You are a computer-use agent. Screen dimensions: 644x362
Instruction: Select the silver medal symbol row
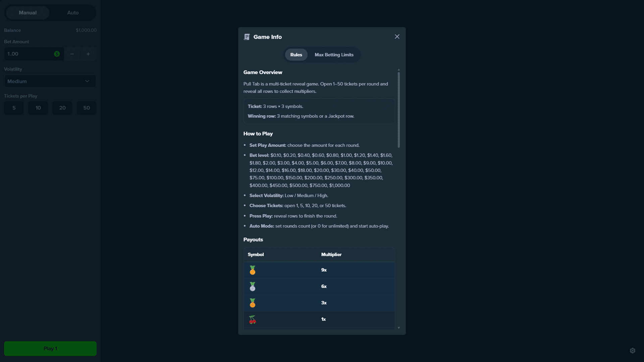coord(319,287)
